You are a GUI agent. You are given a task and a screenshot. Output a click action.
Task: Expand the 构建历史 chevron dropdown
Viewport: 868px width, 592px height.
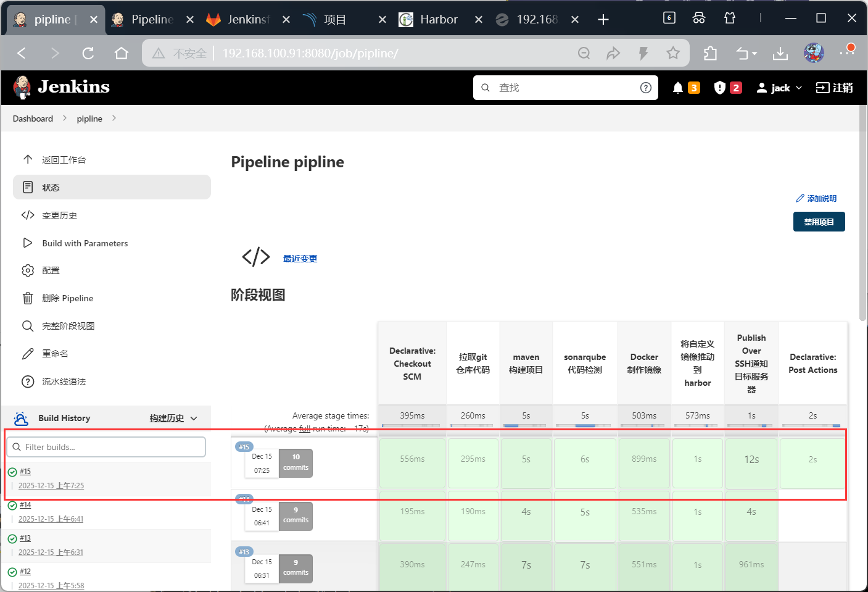[194, 419]
